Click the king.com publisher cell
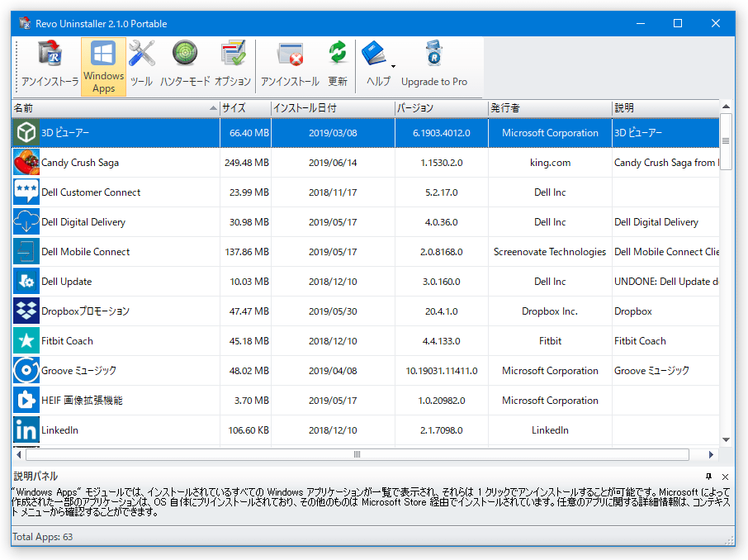Image resolution: width=748 pixels, height=560 pixels. pyautogui.click(x=550, y=163)
